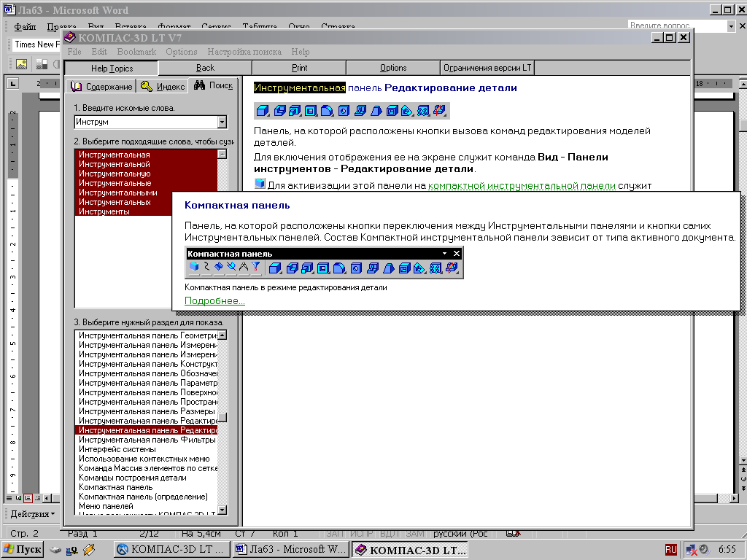Open the Times New font box in Word

(36, 44)
